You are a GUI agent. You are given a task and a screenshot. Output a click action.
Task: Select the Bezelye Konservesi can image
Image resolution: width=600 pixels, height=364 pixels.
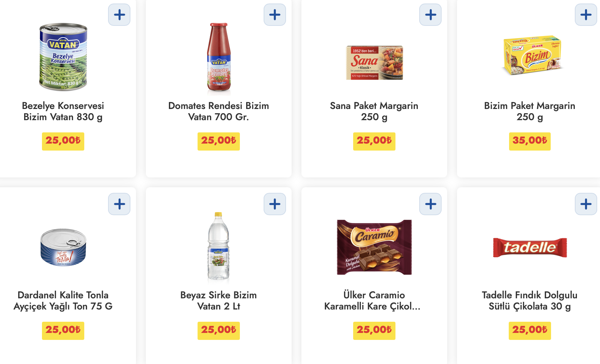pos(63,57)
